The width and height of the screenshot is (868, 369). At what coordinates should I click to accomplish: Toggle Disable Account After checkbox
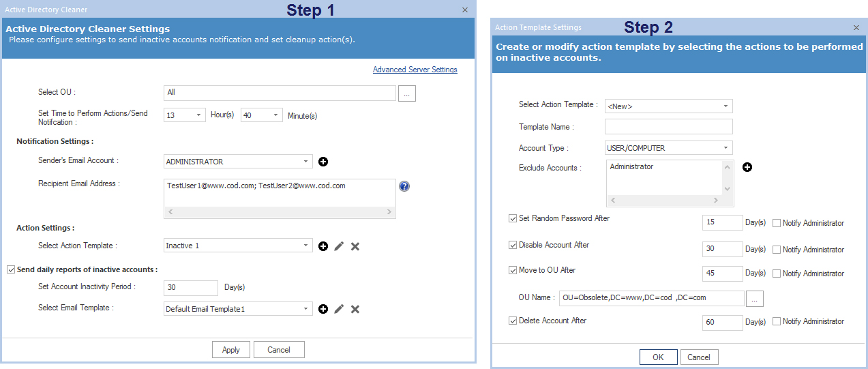[x=513, y=245]
